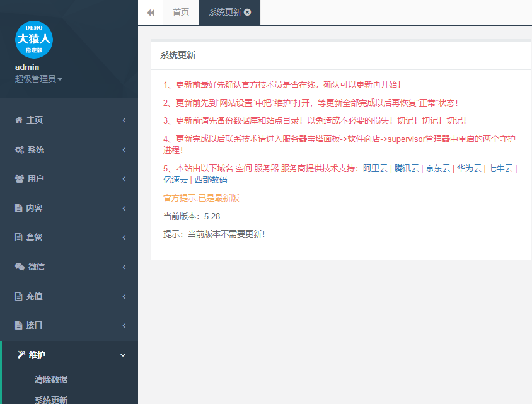Open the 充值 sidebar menu
Viewport: 532px width, 404px height.
pos(69,296)
